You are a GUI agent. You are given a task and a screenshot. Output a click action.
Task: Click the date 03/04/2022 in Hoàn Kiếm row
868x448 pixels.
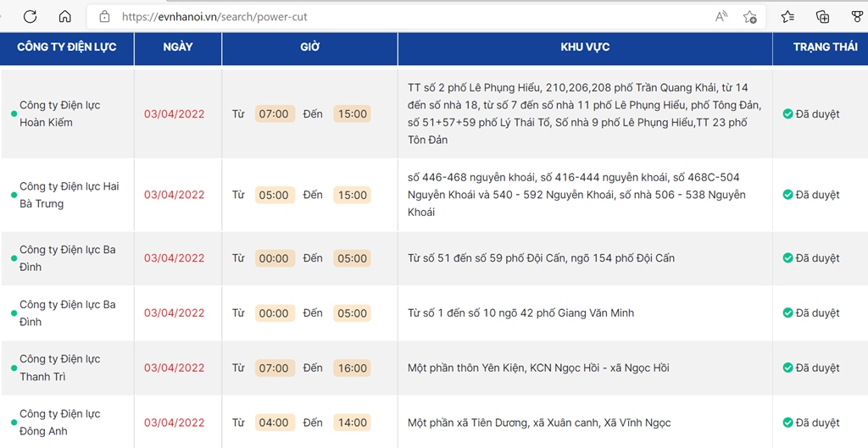175,114
